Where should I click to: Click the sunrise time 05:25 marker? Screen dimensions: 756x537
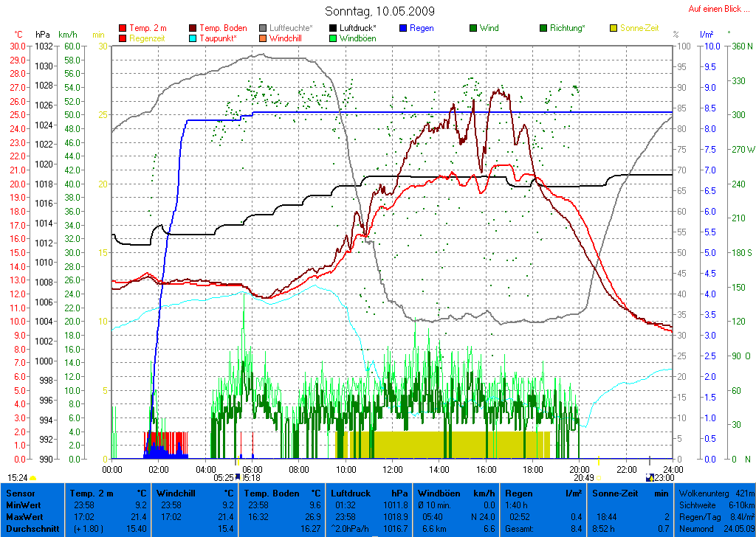click(x=224, y=477)
